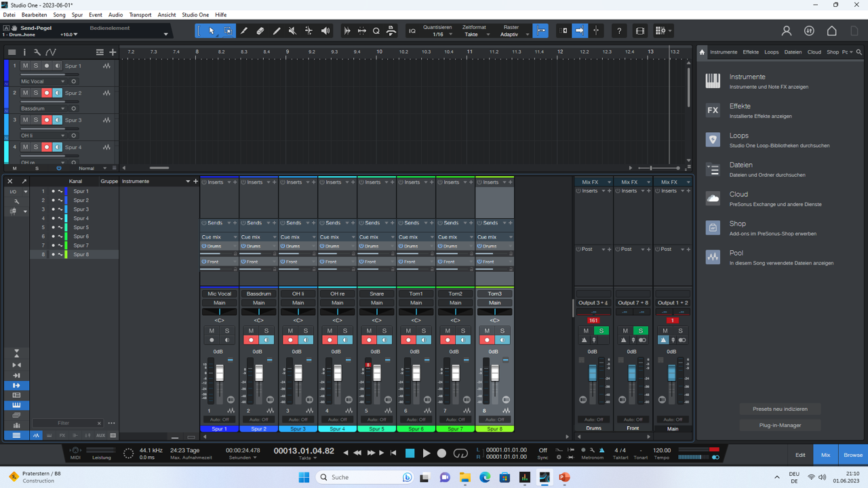Go to start with return-to-zero button
The height and width of the screenshot is (488, 868).
click(393, 453)
